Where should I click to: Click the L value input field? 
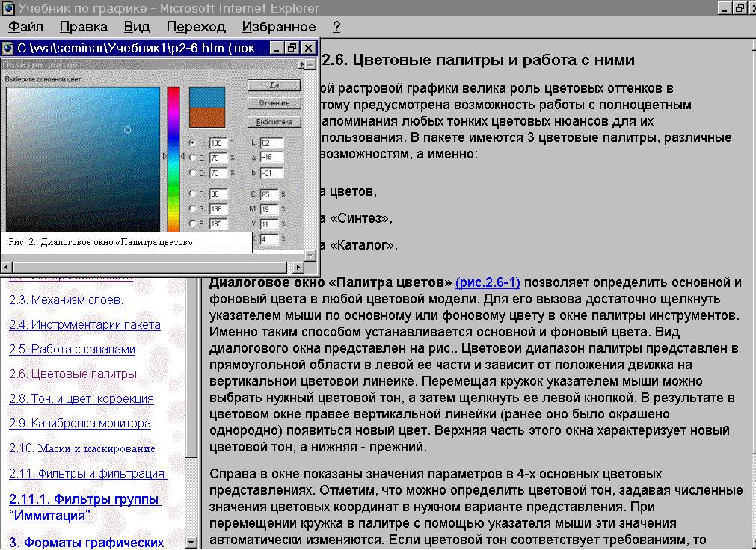pyautogui.click(x=271, y=143)
